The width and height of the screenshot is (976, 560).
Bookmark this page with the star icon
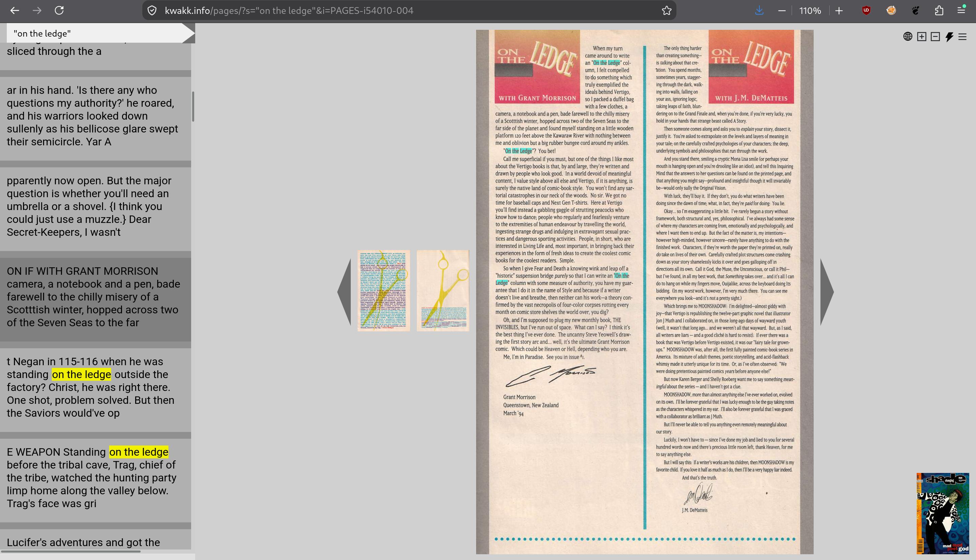(667, 11)
